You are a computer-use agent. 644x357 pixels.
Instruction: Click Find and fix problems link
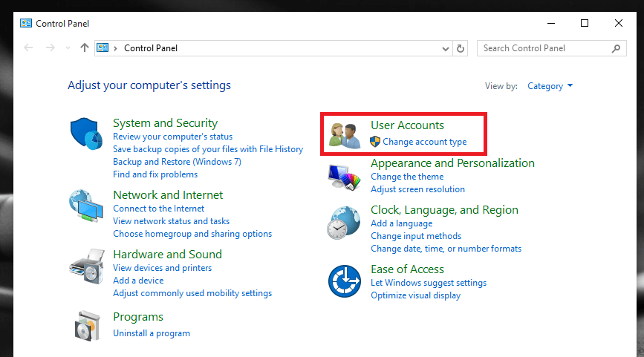tap(155, 174)
